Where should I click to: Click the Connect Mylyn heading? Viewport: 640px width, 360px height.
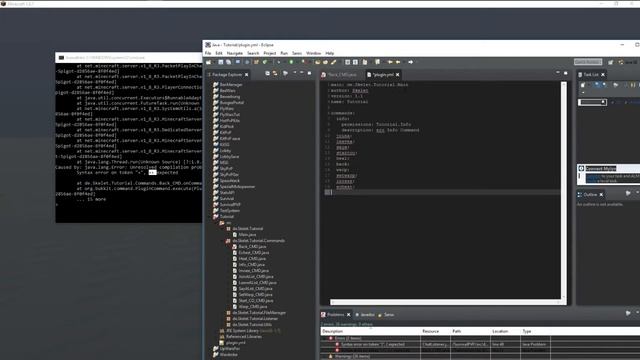coord(601,168)
